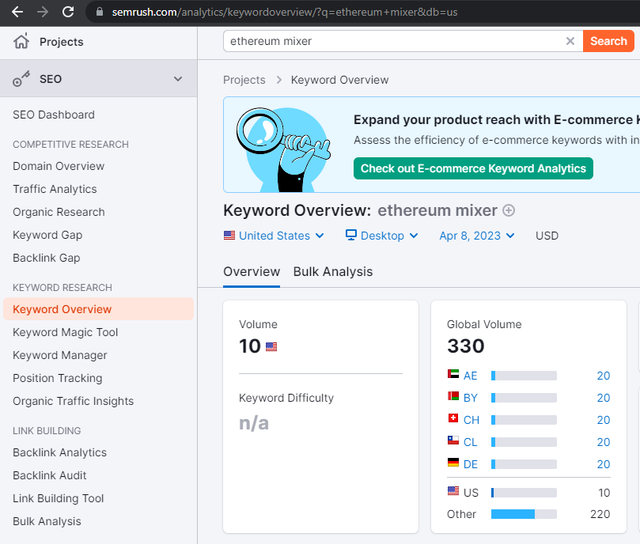Open Keyword Gap in sidebar
Image resolution: width=640 pixels, height=544 pixels.
point(47,235)
